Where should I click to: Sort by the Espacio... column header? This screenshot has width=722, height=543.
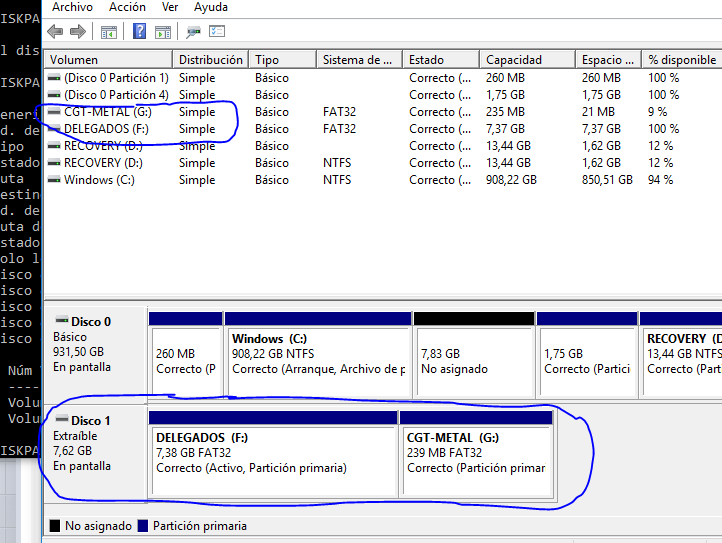tap(608, 60)
